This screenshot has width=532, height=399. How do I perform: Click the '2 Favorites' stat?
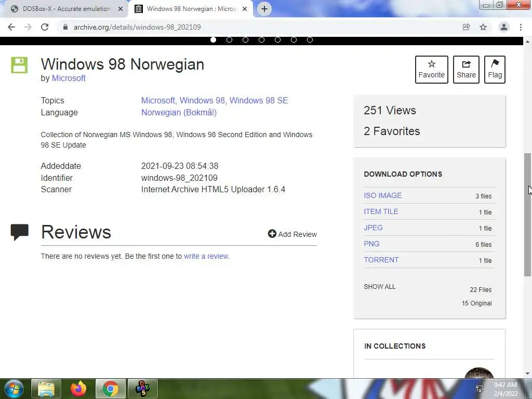pos(392,131)
